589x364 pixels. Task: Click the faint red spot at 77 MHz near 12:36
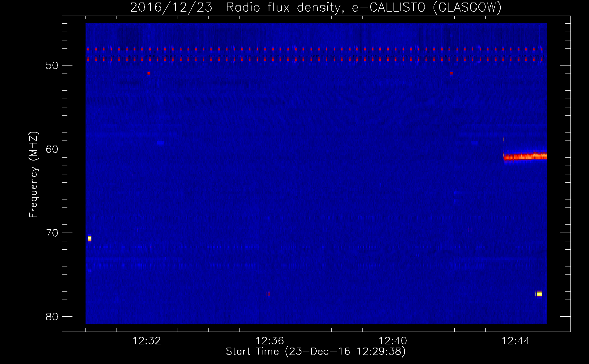click(268, 294)
